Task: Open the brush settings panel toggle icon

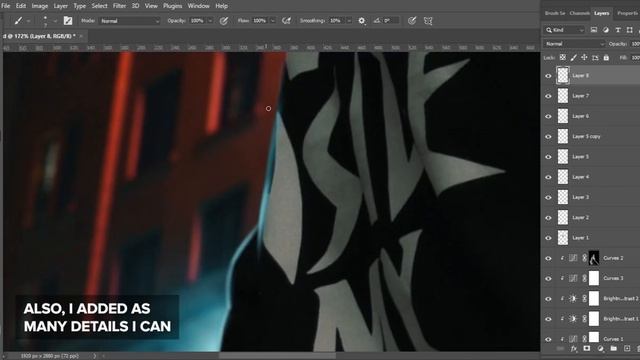Action: click(x=68, y=21)
